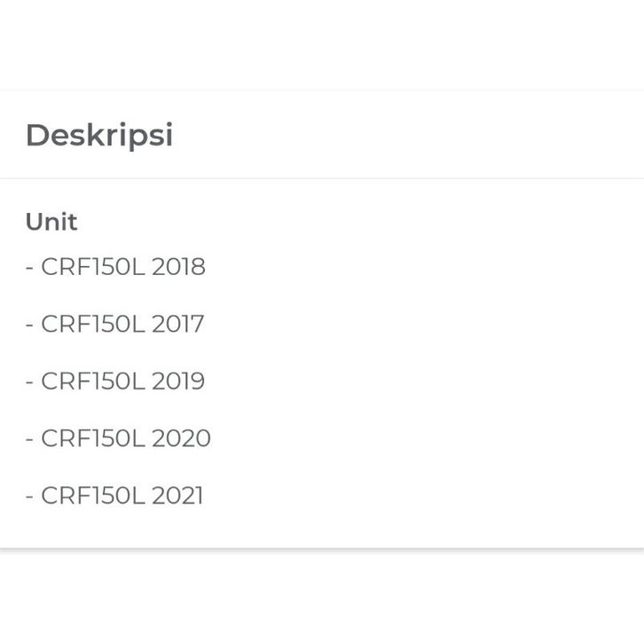This screenshot has height=644, width=644.
Task: Select the year 2017 in the unit list
Action: point(177,324)
